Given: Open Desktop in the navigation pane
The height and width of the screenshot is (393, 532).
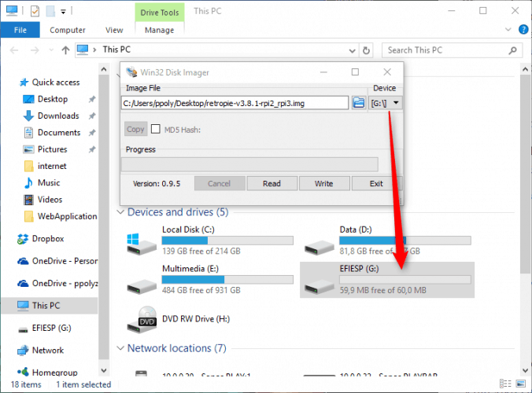Looking at the screenshot, I should pos(53,99).
